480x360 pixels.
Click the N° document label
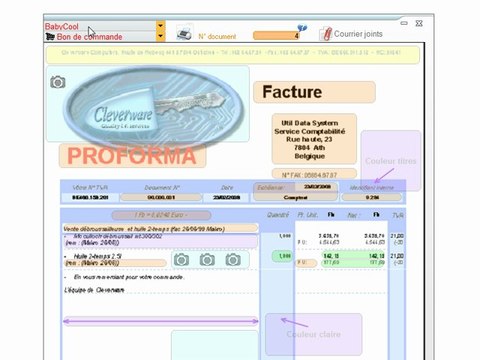click(217, 36)
